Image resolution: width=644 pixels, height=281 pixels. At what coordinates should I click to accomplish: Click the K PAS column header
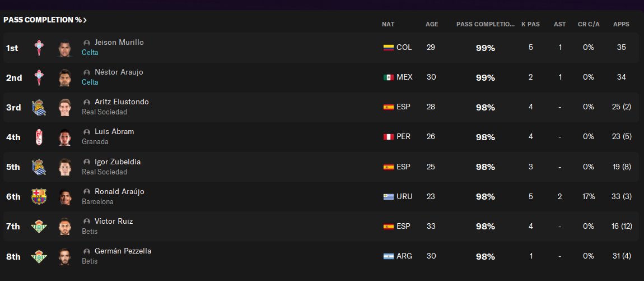[x=530, y=25]
